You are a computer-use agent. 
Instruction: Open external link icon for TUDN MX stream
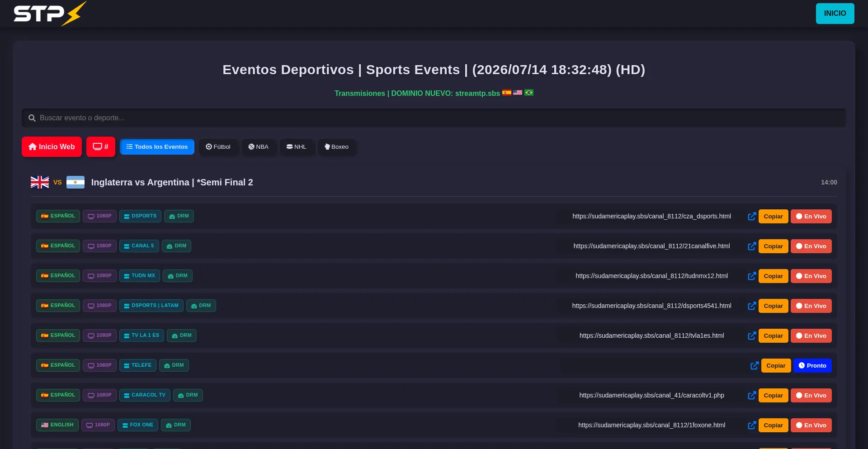coord(752,276)
